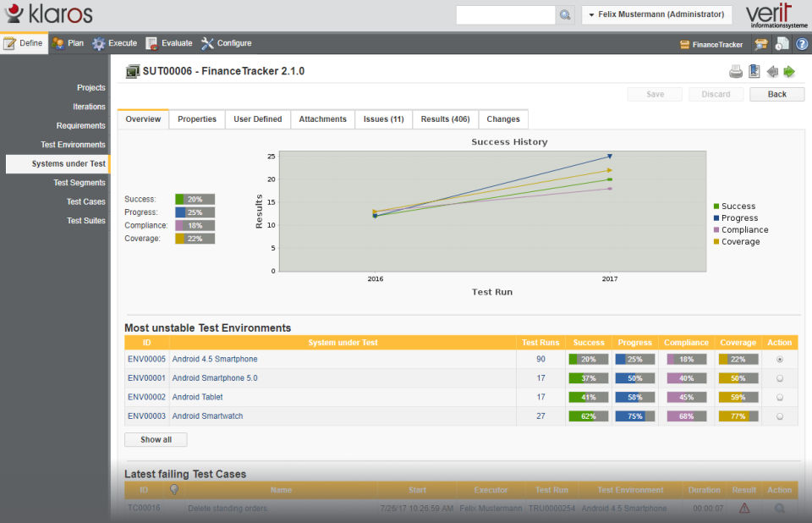Viewport: 812px width, 523px height.
Task: Click the FinanceTracker project selector
Action: 711,45
